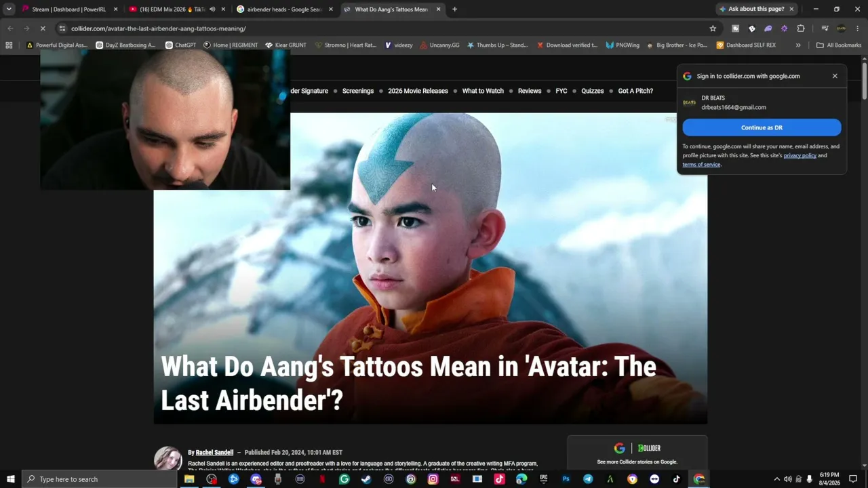The width and height of the screenshot is (868, 488).
Task: Open Telegram from the taskbar
Action: (588, 479)
